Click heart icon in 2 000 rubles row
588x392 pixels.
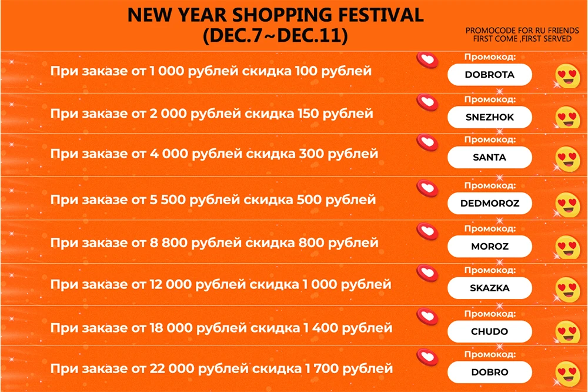pos(427,102)
